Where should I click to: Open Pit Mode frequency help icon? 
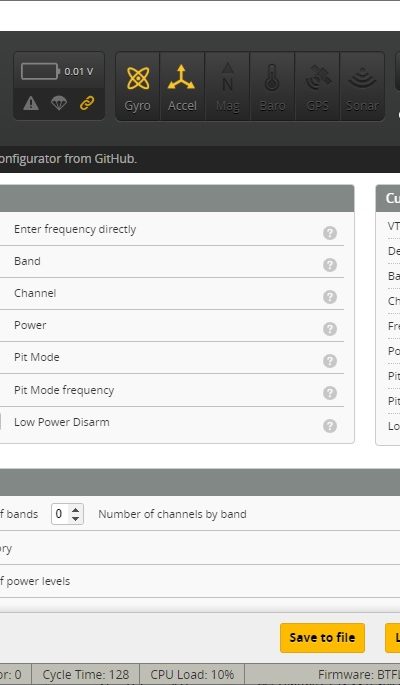pyautogui.click(x=330, y=393)
